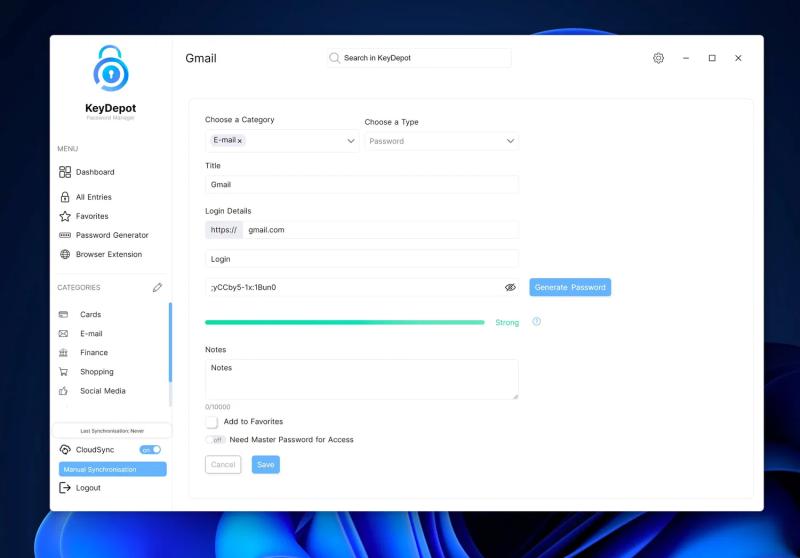Image resolution: width=800 pixels, height=558 pixels.
Task: Check the Add to Favorites box
Action: pos(211,422)
